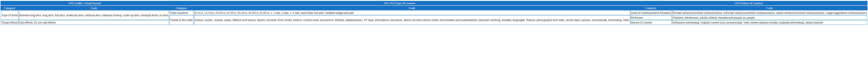Click the "Use effects, Do not use effects" cell
This screenshot has width=868, height=82.
pyautogui.click(x=94, y=23)
